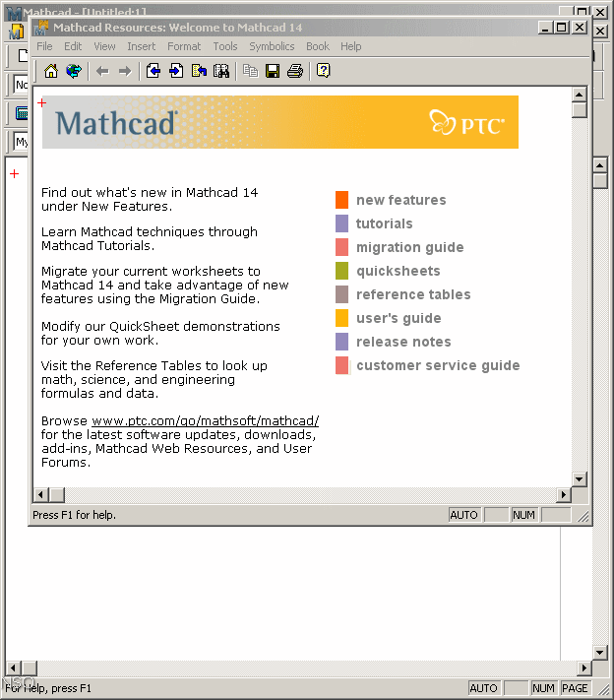The height and width of the screenshot is (700, 614).
Task: Visit the www.ptc.com/go/mathsoft/mathcad/ link
Action: pos(206,421)
